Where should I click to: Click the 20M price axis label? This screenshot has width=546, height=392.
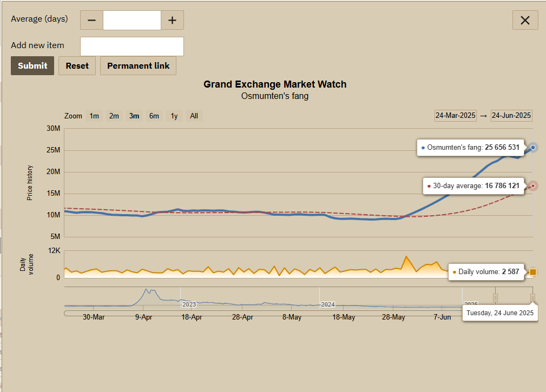pos(53,172)
